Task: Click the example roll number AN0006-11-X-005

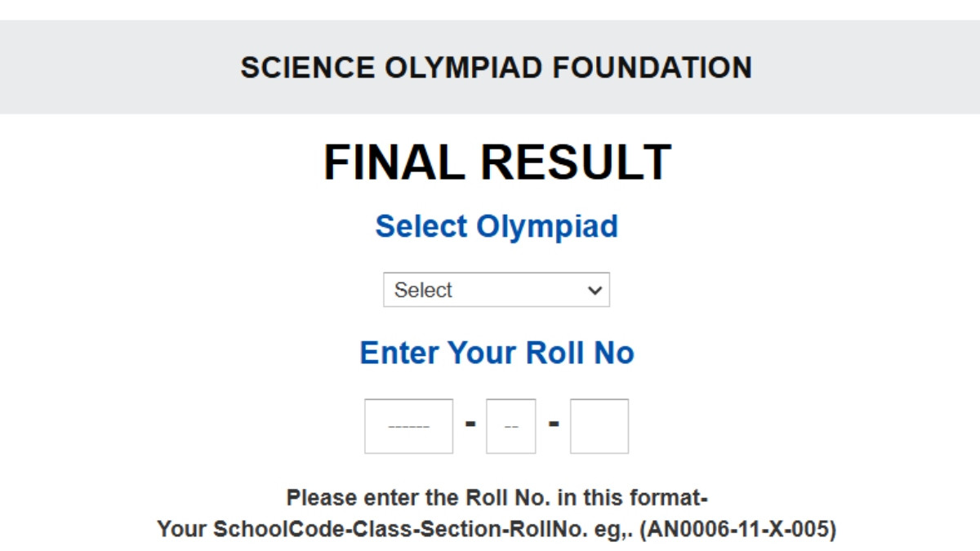Action: (737, 529)
